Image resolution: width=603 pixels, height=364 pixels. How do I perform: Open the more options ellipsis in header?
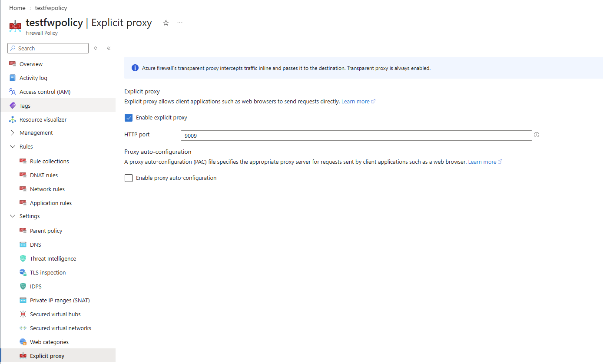tap(180, 23)
